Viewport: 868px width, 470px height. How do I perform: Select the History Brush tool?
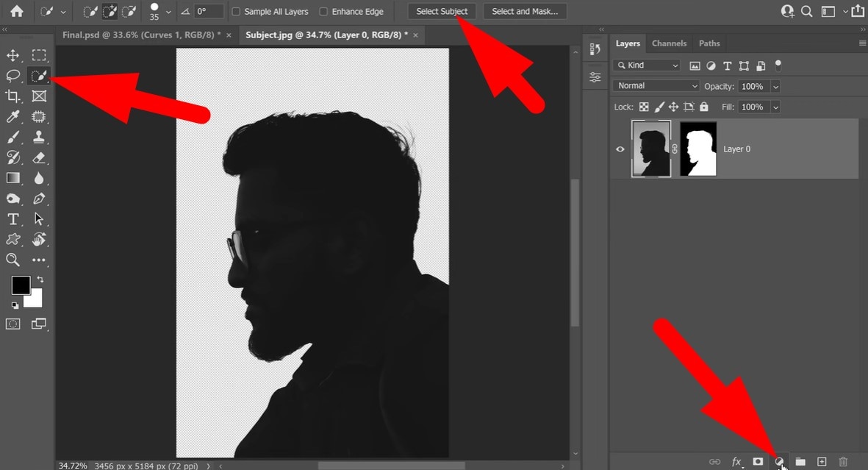coord(12,157)
